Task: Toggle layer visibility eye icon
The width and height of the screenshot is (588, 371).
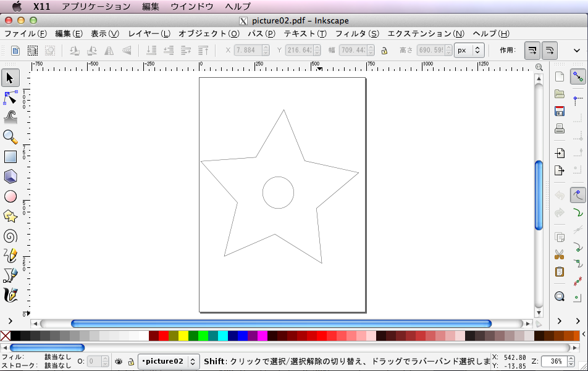Action: 119,361
